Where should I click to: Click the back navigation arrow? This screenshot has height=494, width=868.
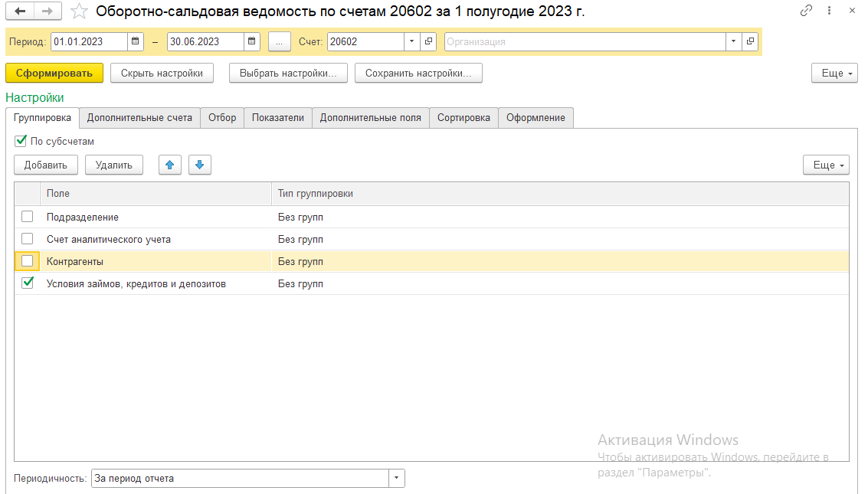(x=20, y=11)
